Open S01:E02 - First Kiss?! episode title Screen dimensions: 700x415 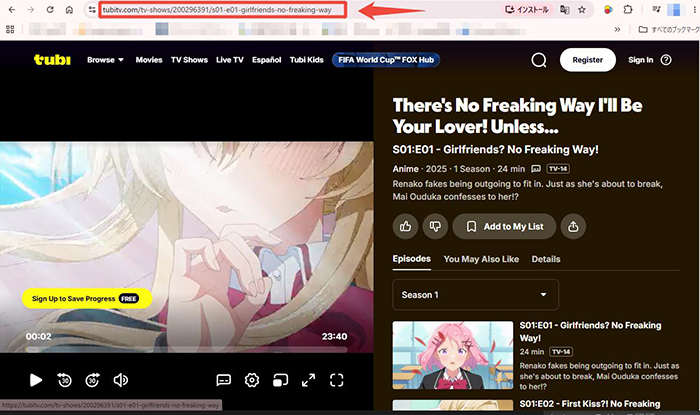[590, 404]
